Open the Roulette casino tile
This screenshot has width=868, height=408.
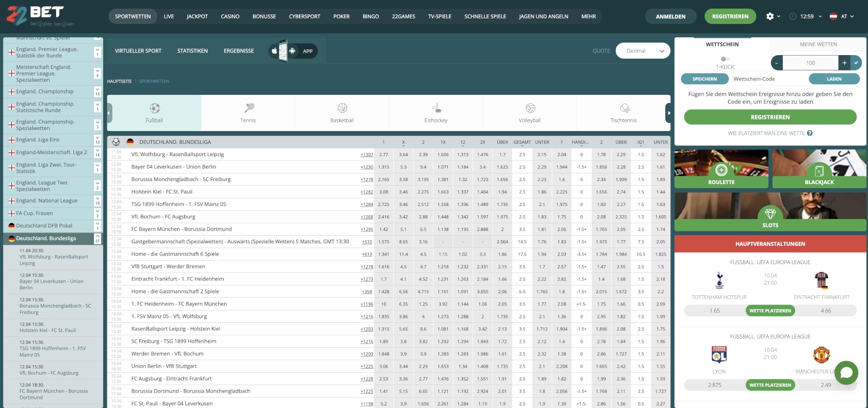[x=721, y=169]
